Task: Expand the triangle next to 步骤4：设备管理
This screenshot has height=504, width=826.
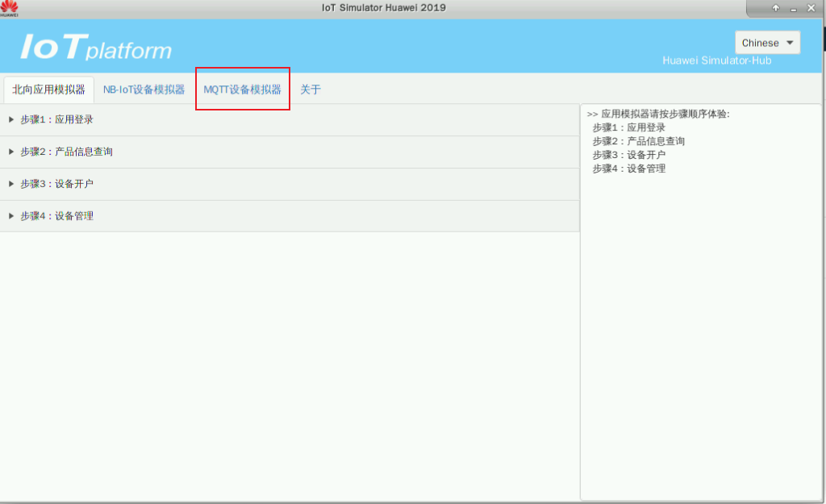Action: point(11,216)
